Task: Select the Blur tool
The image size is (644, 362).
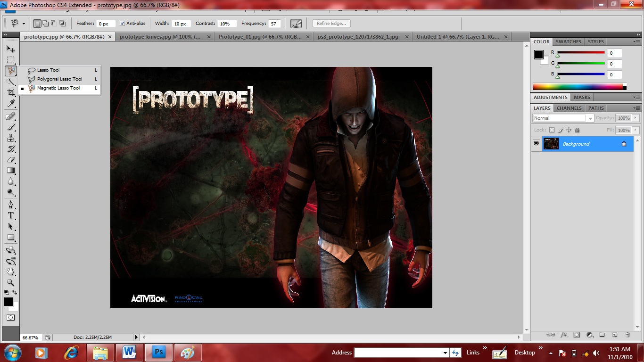Action: (x=10, y=181)
